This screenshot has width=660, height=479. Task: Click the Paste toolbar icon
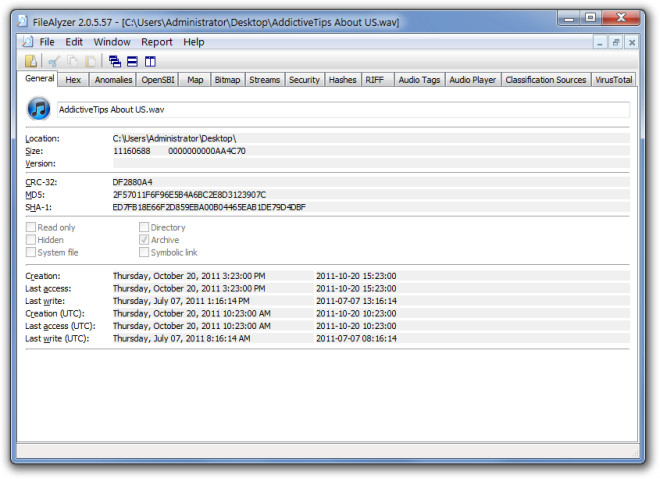click(x=90, y=61)
